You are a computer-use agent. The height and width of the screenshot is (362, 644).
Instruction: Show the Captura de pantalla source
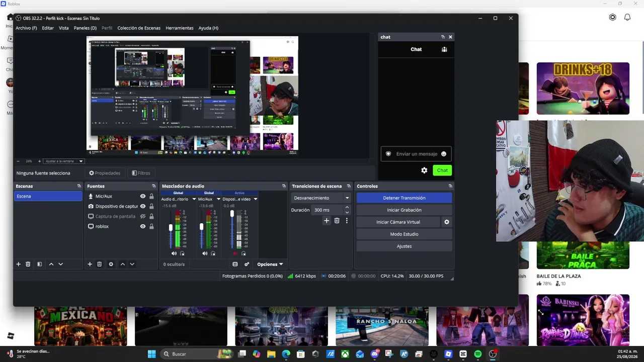click(x=143, y=216)
